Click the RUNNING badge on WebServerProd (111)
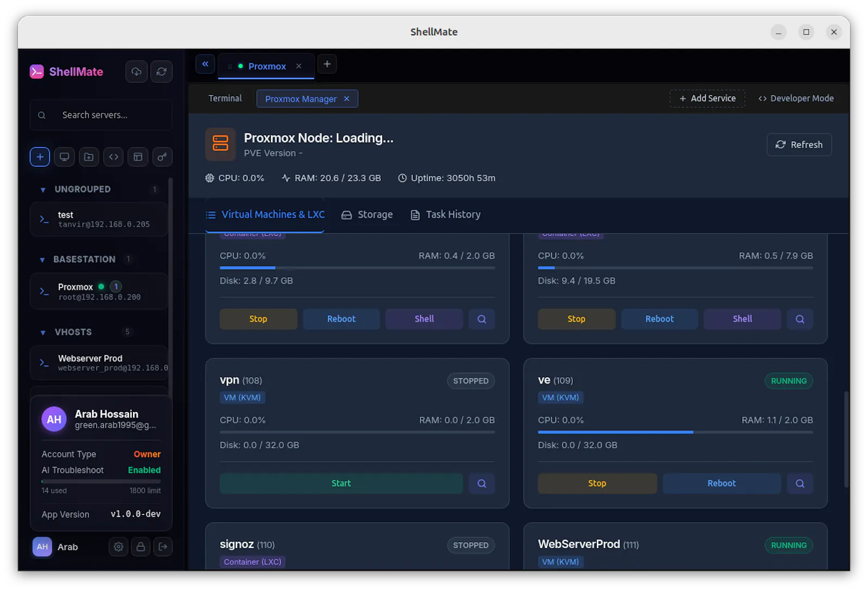The image size is (868, 591). click(x=789, y=545)
